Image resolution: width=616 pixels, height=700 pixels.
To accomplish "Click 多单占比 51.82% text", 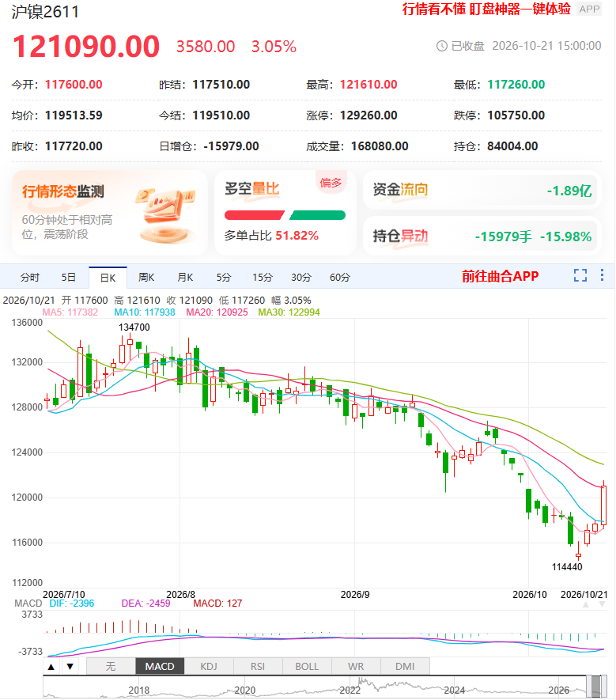I will [x=271, y=235].
